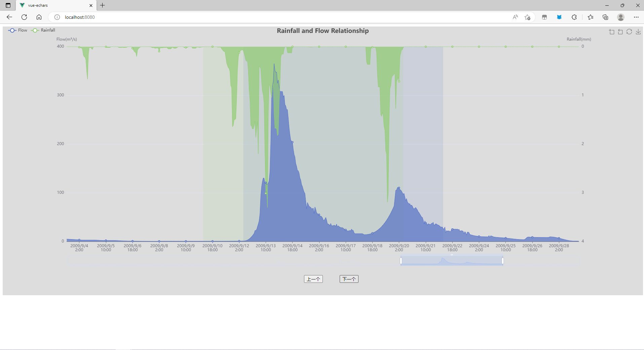Open the browser profile menu
The image size is (644, 350).
(621, 17)
